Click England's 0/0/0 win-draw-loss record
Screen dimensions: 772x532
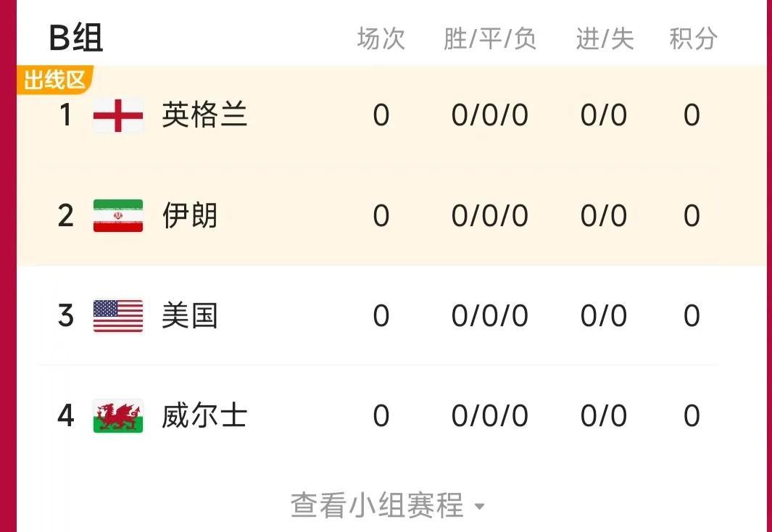[490, 116]
